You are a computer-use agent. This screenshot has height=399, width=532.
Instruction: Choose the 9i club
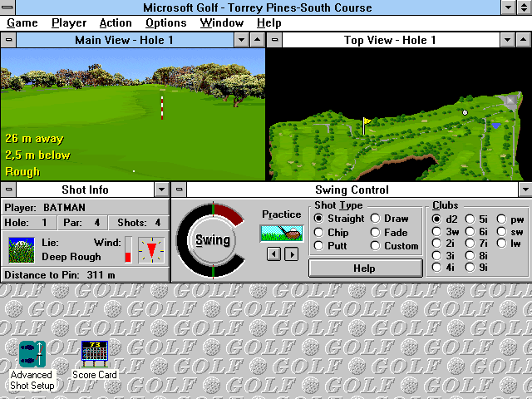(476, 268)
